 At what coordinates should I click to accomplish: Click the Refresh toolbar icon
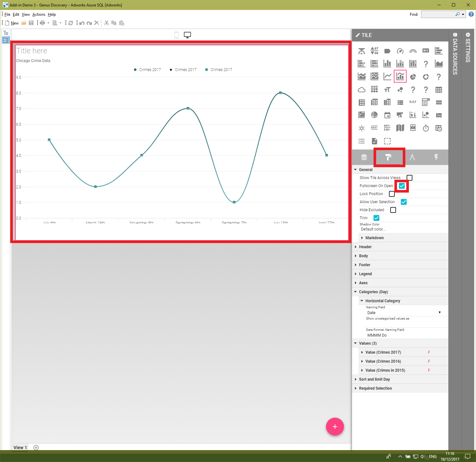click(x=71, y=23)
